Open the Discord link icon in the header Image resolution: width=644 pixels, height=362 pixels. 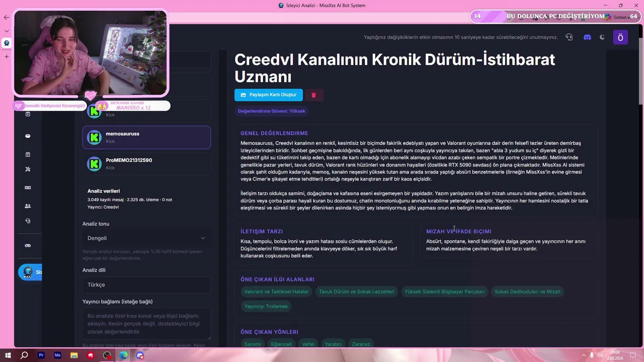587,37
